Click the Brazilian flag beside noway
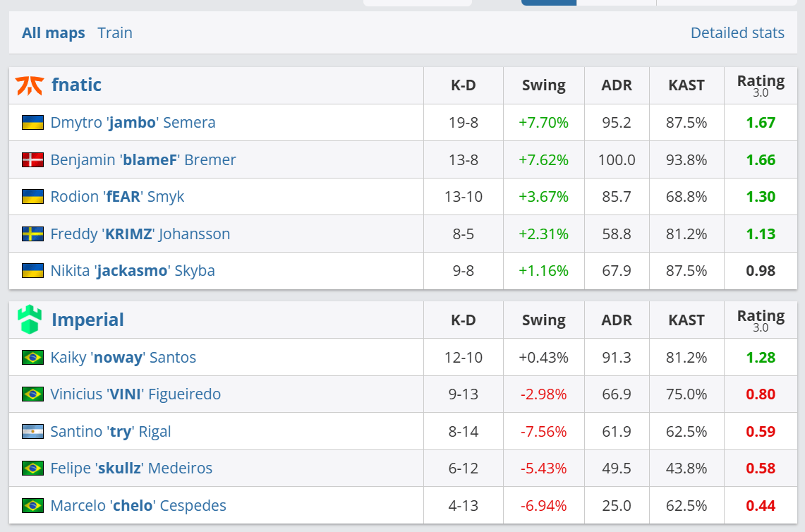This screenshot has width=805, height=532. (x=32, y=358)
